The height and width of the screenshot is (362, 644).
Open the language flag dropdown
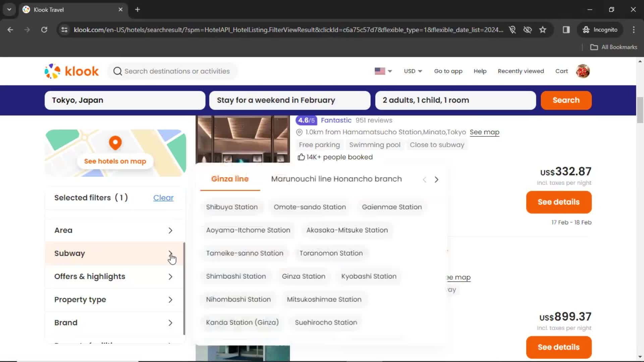tap(383, 71)
